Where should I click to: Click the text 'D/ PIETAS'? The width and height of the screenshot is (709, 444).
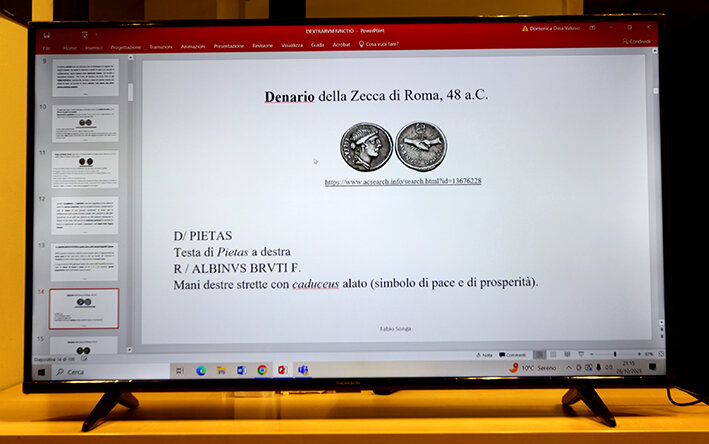(203, 236)
